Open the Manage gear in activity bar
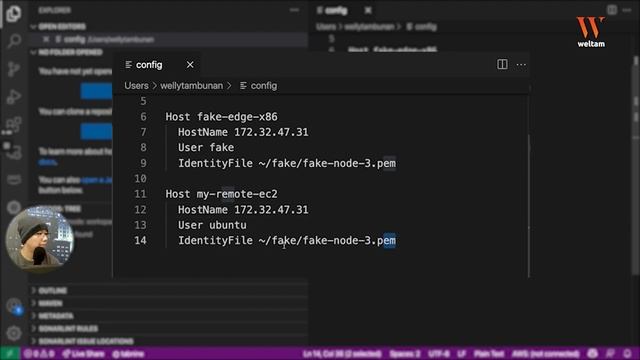This screenshot has width=640, height=360. click(x=13, y=333)
